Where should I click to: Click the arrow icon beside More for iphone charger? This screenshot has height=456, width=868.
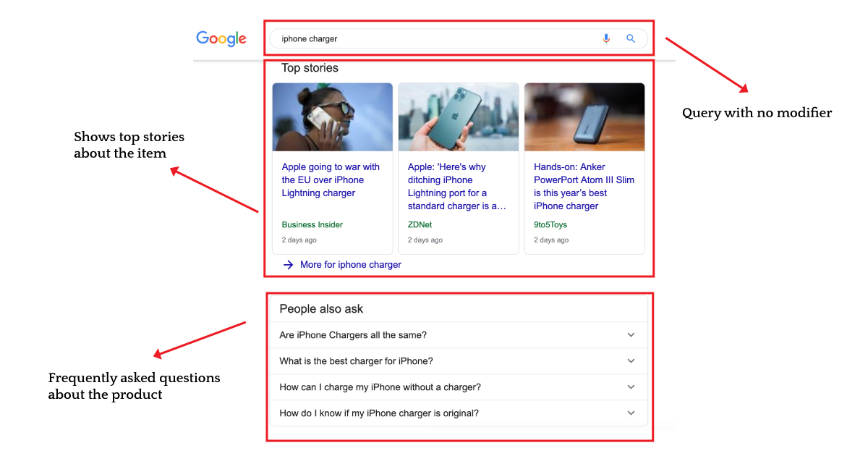(x=288, y=265)
